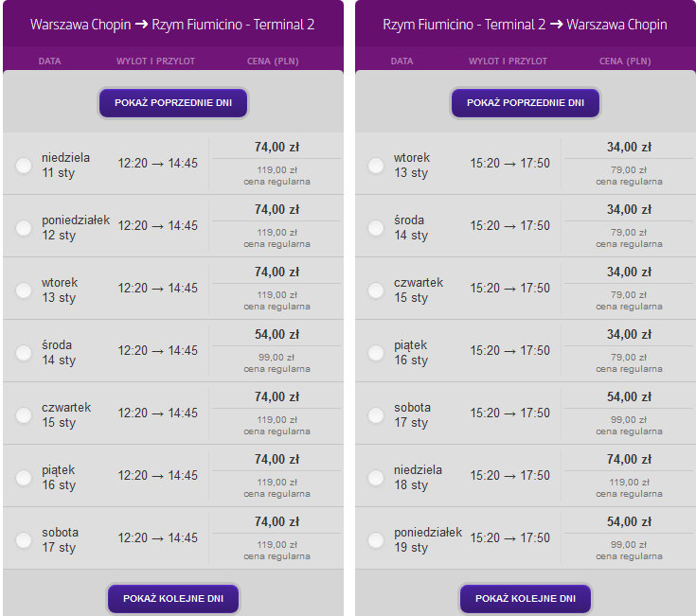Viewport: 696px width, 616px height.
Task: Pick outbound środa 14 sty for 54,00 zł
Action: [24, 353]
